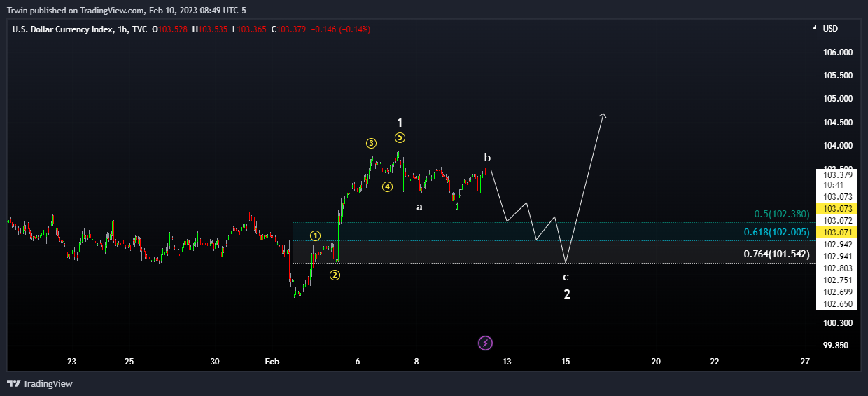The image size is (868, 396).
Task: Click the 102.941 price tag
Action: (837, 257)
